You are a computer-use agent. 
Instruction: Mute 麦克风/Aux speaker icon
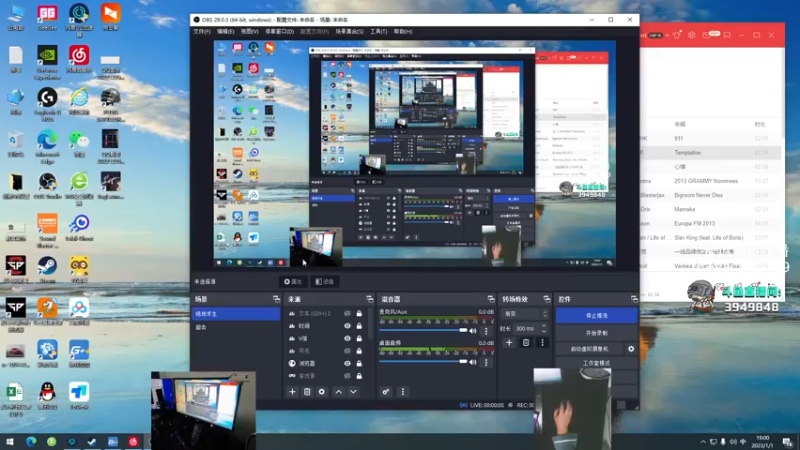pyautogui.click(x=473, y=331)
